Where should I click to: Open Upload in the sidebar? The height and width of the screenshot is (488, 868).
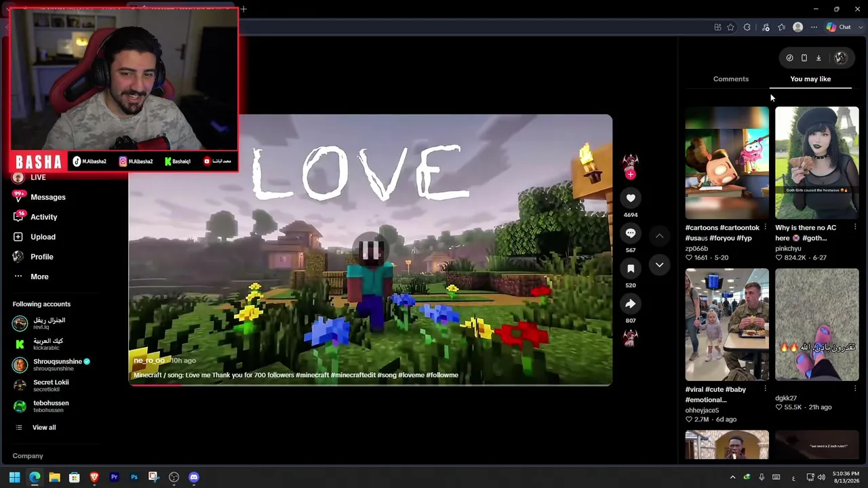(43, 237)
